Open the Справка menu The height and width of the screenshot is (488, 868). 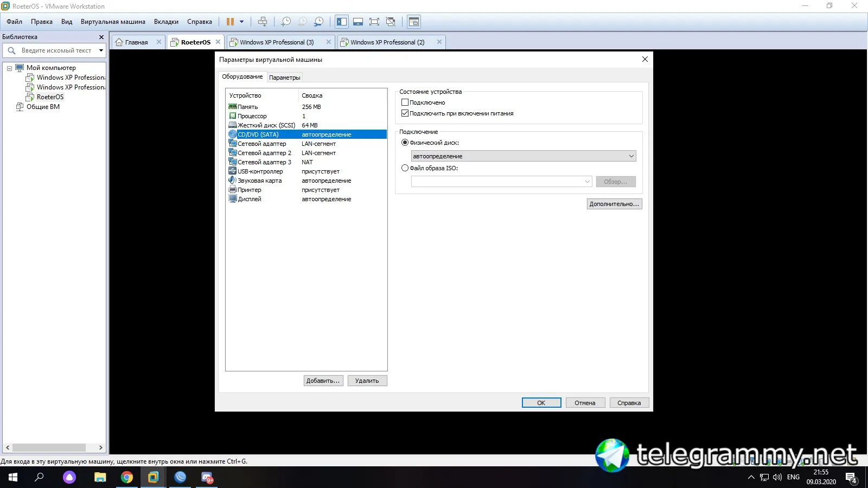point(200,22)
